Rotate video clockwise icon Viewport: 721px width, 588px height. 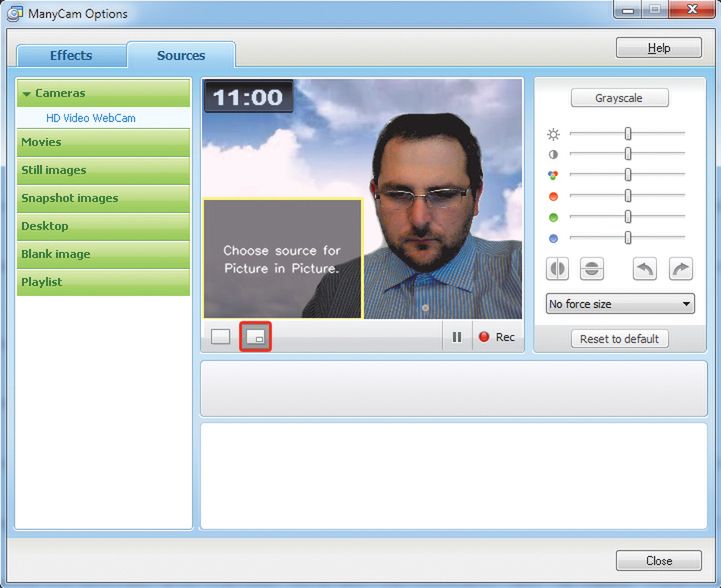tap(681, 268)
